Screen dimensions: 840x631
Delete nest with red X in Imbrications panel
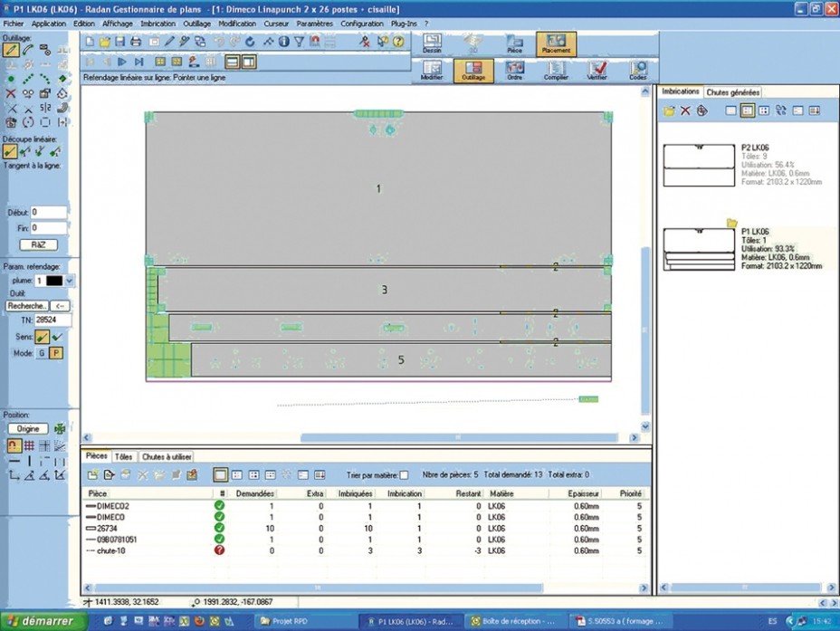(685, 110)
